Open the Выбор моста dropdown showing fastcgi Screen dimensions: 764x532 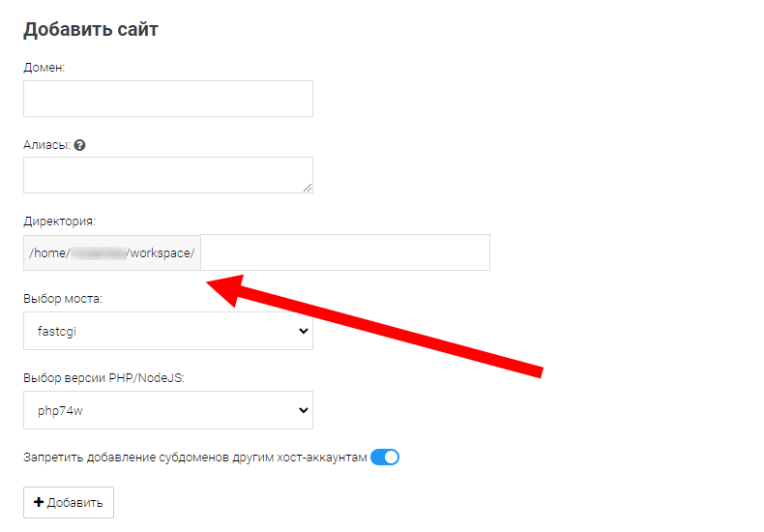click(167, 331)
